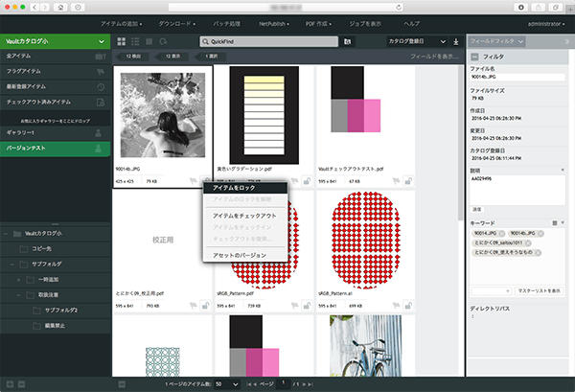Click the icon at status bar left of items-per-page

click(x=122, y=384)
